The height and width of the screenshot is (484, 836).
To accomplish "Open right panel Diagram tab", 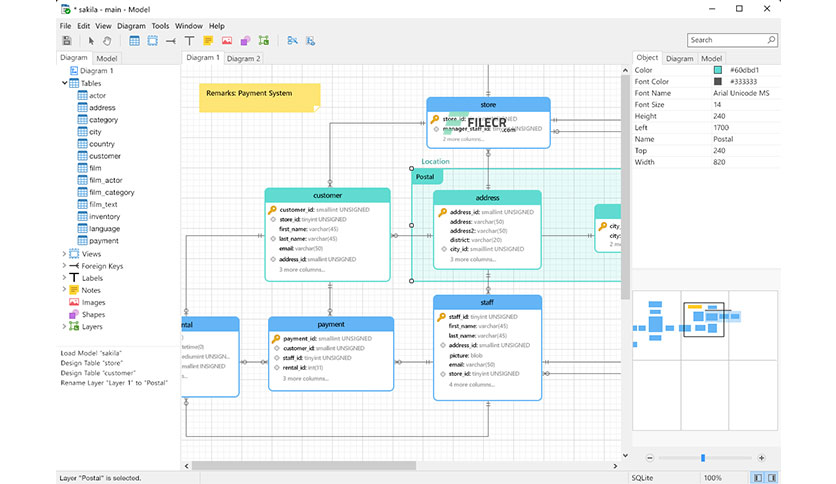I will pyautogui.click(x=680, y=58).
